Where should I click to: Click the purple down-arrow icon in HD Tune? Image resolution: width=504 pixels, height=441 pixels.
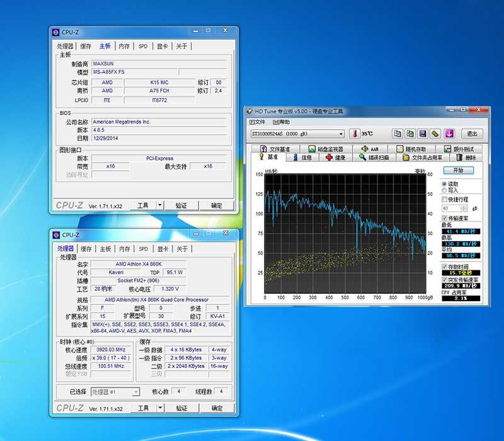449,134
